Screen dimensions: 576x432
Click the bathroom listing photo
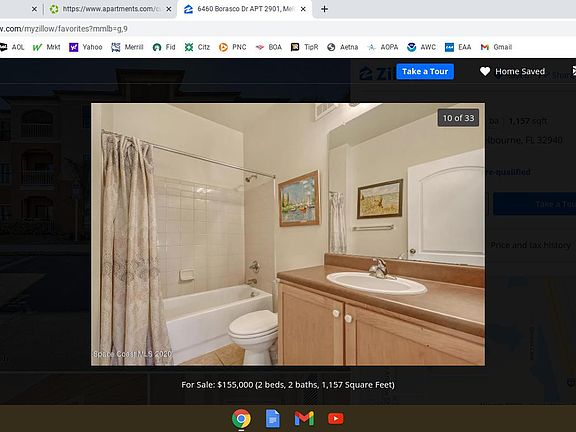point(288,234)
